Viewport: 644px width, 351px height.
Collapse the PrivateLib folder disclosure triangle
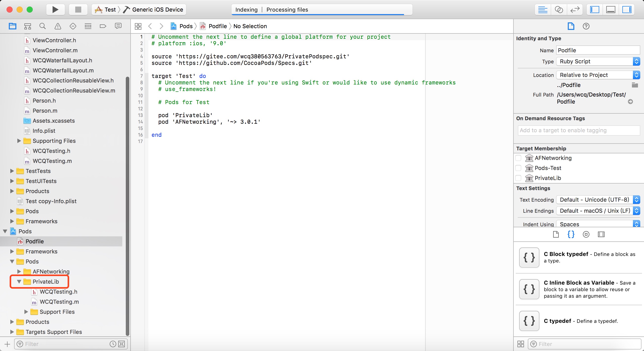tap(19, 282)
